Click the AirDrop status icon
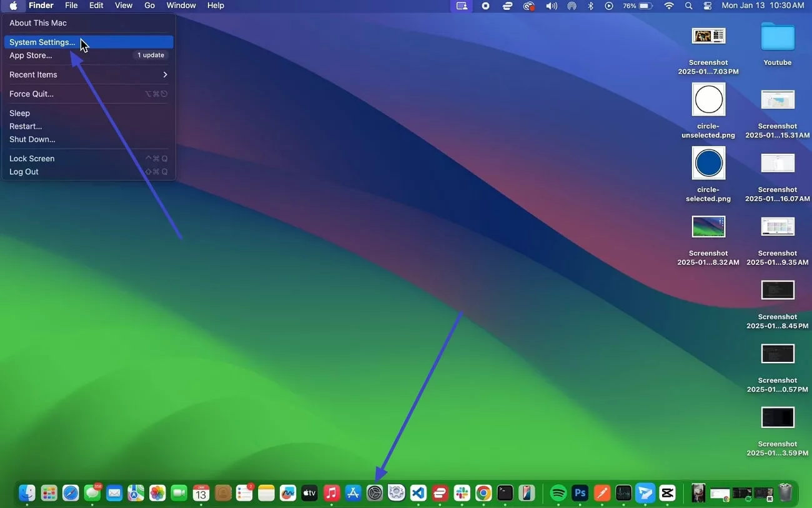This screenshot has height=508, width=812. pyautogui.click(x=572, y=6)
